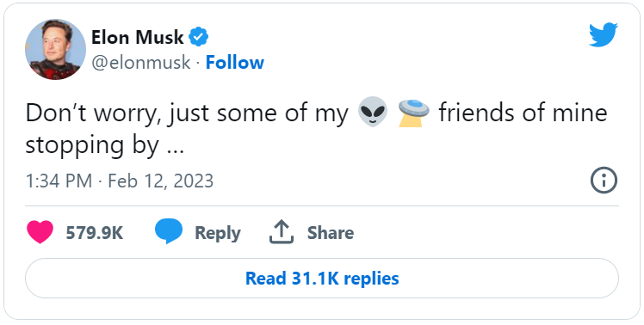Open the Elon Musk display name
The height and width of the screenshot is (325, 644).
[x=137, y=37]
